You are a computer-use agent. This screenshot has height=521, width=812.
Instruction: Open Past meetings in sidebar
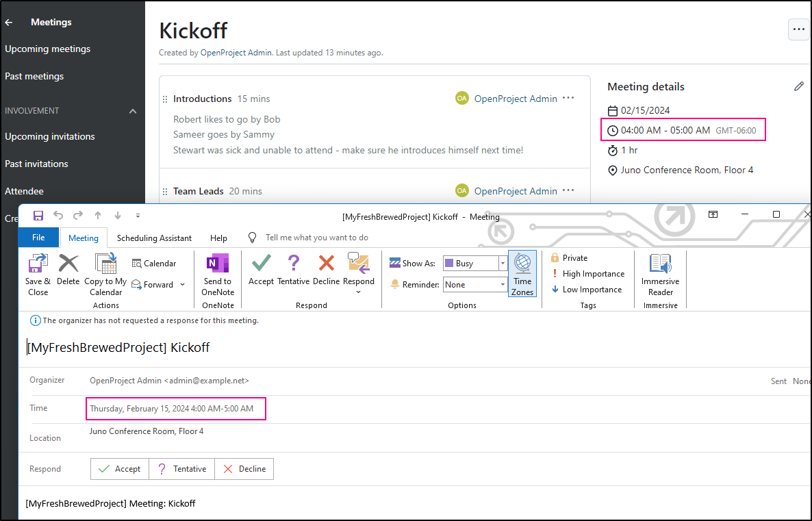coord(34,76)
